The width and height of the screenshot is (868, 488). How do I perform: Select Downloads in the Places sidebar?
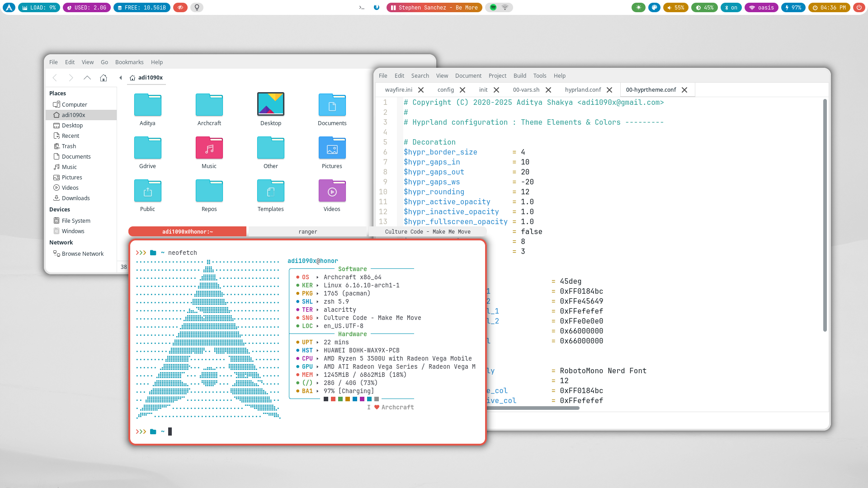click(x=75, y=198)
